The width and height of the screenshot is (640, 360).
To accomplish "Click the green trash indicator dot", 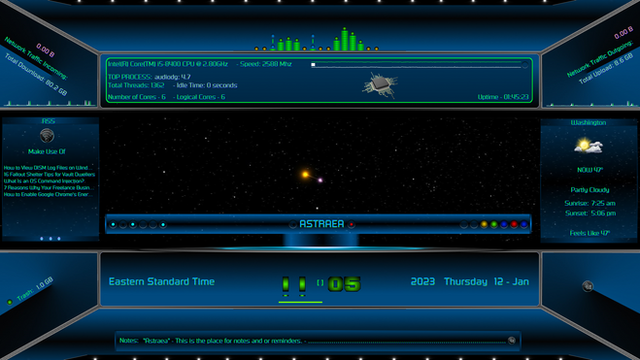I will click(10, 302).
